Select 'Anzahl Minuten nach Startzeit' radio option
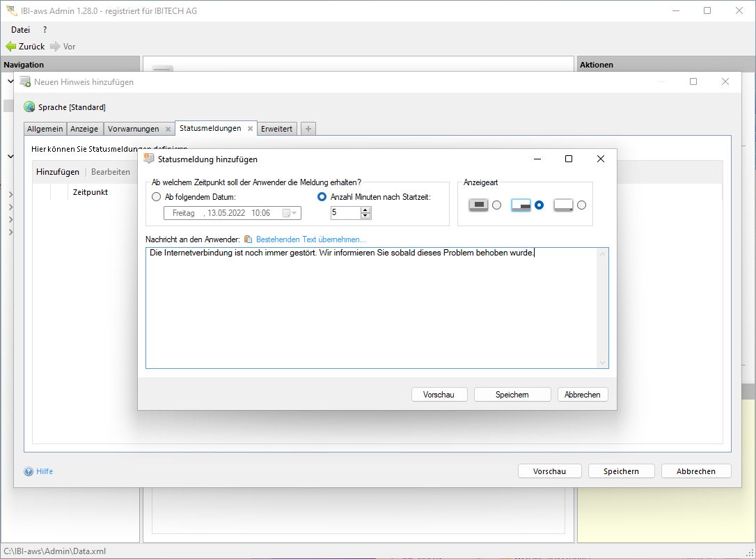 coord(322,197)
